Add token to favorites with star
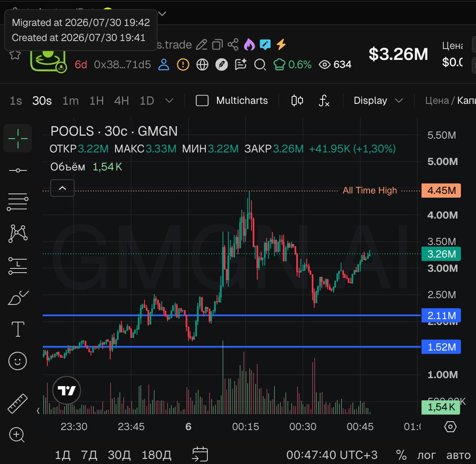 point(15,55)
